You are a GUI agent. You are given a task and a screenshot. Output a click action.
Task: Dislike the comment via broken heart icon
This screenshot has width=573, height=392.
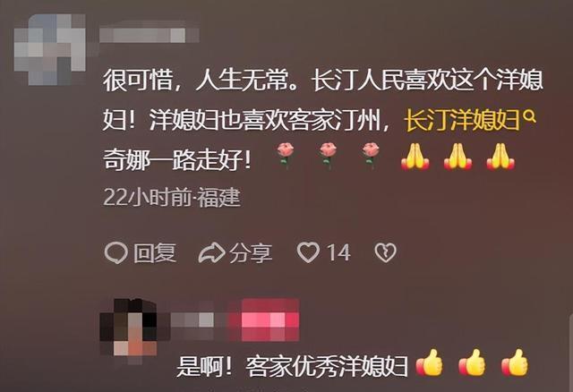[x=386, y=252]
